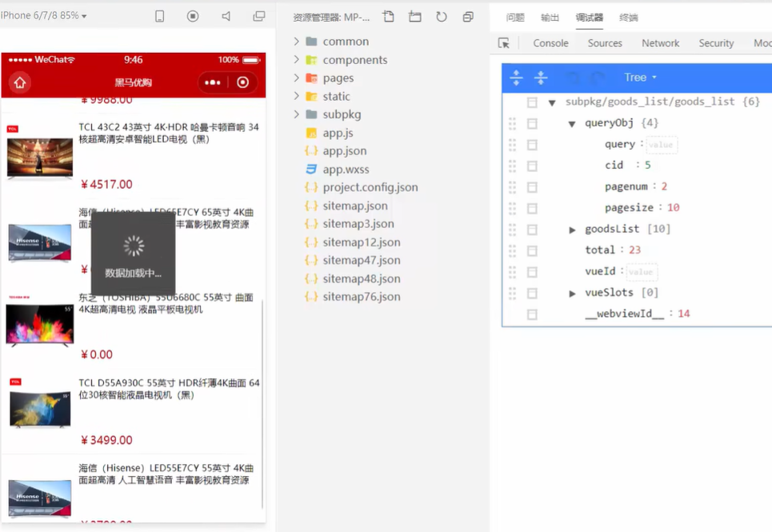Click the simulator vertical scrollbar
The image size is (772, 532).
coord(262,403)
